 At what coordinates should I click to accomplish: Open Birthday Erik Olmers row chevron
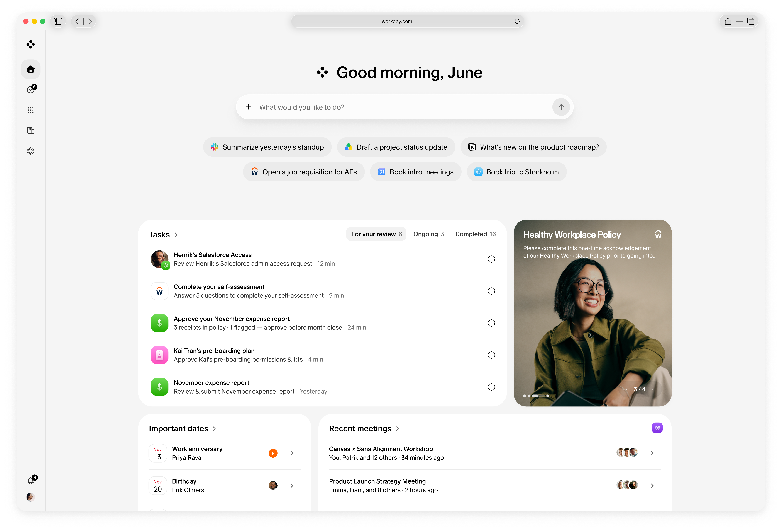[292, 486]
